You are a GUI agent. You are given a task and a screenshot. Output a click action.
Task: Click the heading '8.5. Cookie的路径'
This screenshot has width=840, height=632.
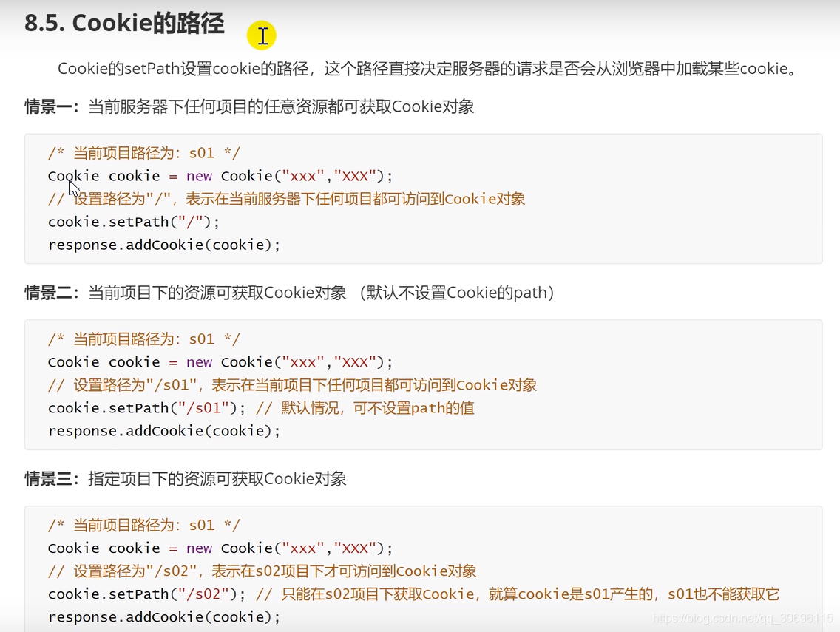(124, 24)
